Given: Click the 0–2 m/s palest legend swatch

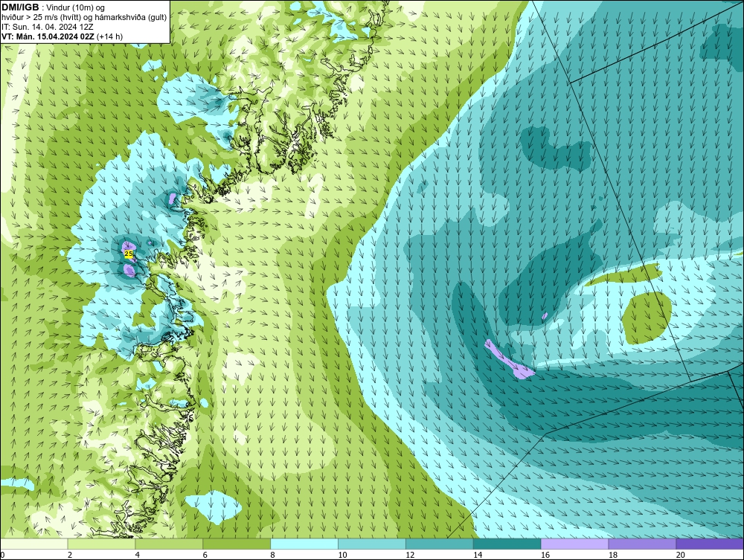Looking at the screenshot, I should coord(33,544).
